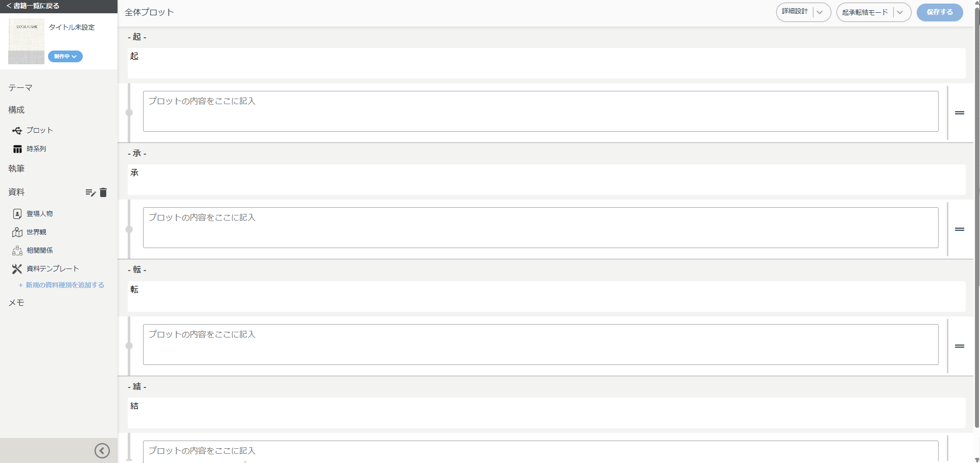This screenshot has width=980, height=463.
Task: Select 執筆 in the sidebar
Action: tap(16, 168)
